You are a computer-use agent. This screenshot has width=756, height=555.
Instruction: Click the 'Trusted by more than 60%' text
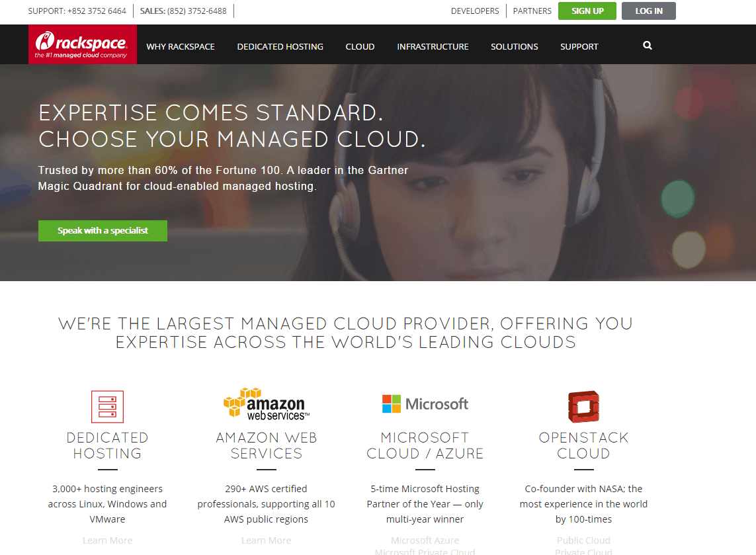pos(224,179)
